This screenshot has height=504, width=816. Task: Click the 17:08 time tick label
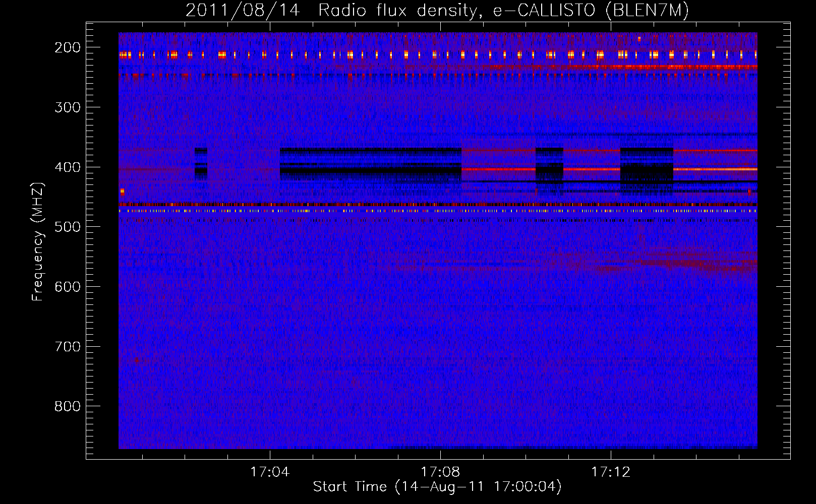[440, 472]
